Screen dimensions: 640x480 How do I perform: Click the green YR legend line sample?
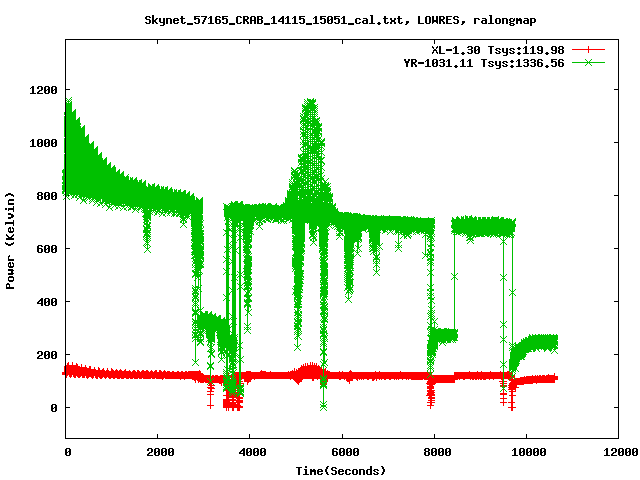pos(588,62)
